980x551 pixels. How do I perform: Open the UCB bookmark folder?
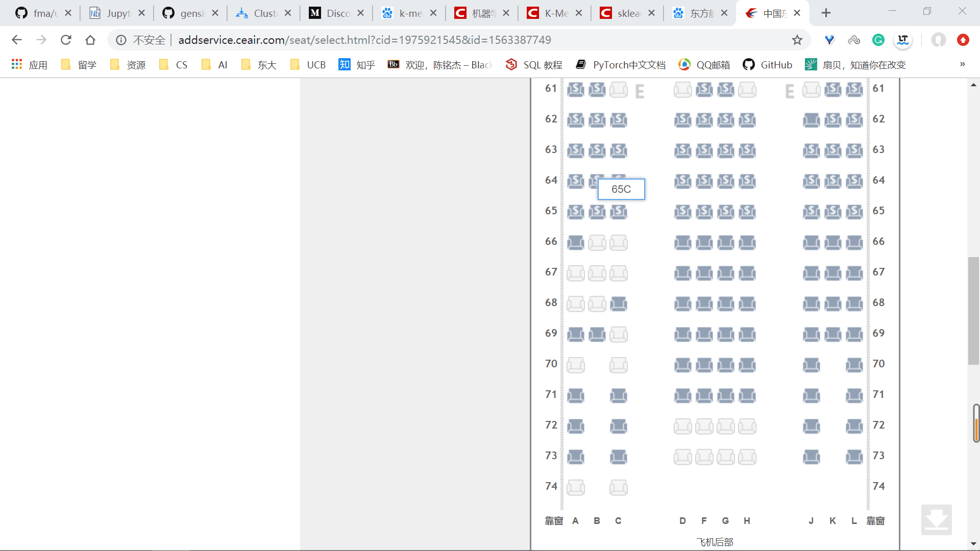(x=308, y=65)
